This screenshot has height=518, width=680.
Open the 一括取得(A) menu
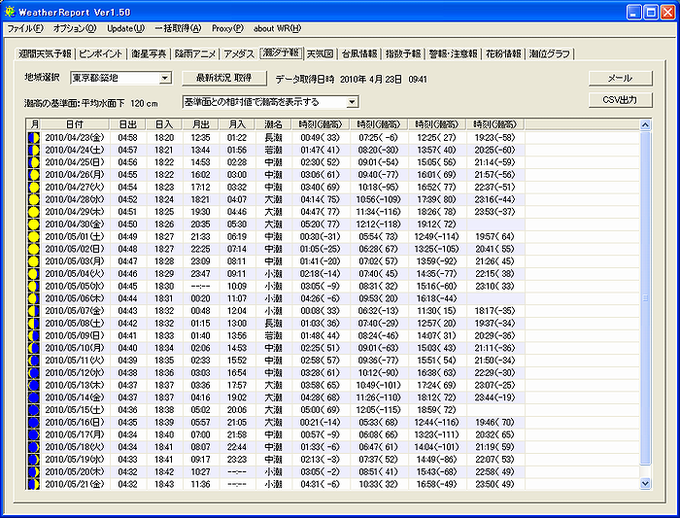[178, 29]
